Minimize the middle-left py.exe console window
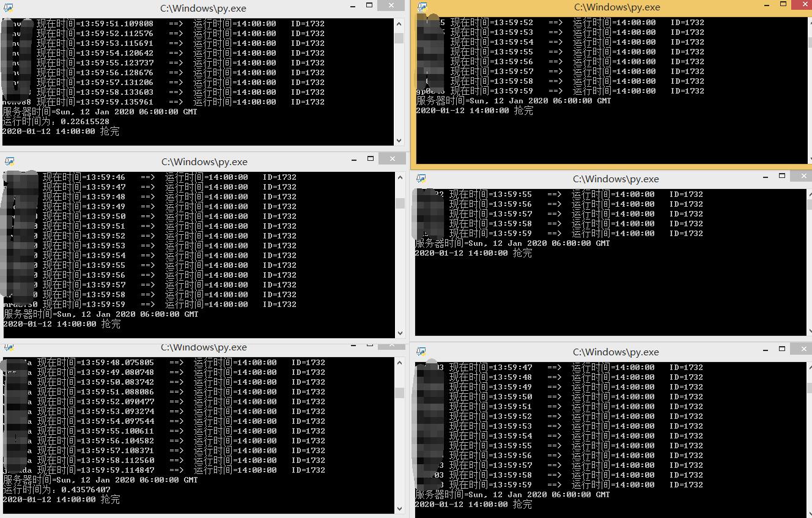 354,160
